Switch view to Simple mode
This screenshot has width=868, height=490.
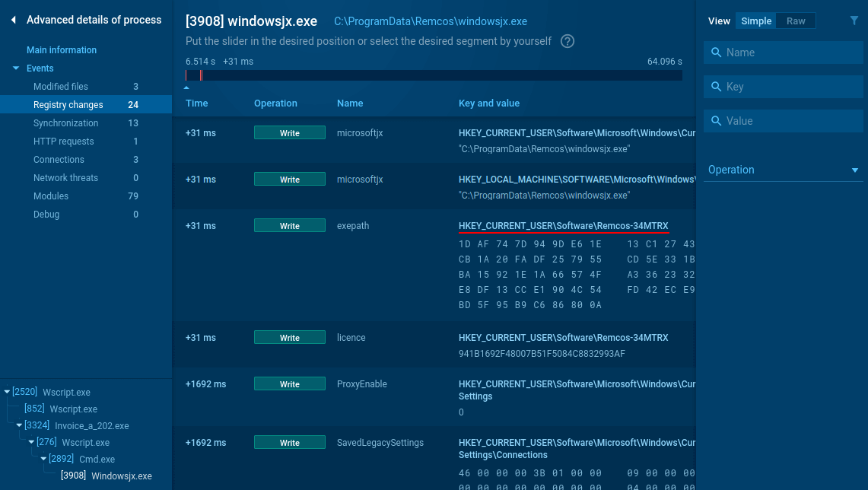[x=756, y=21]
